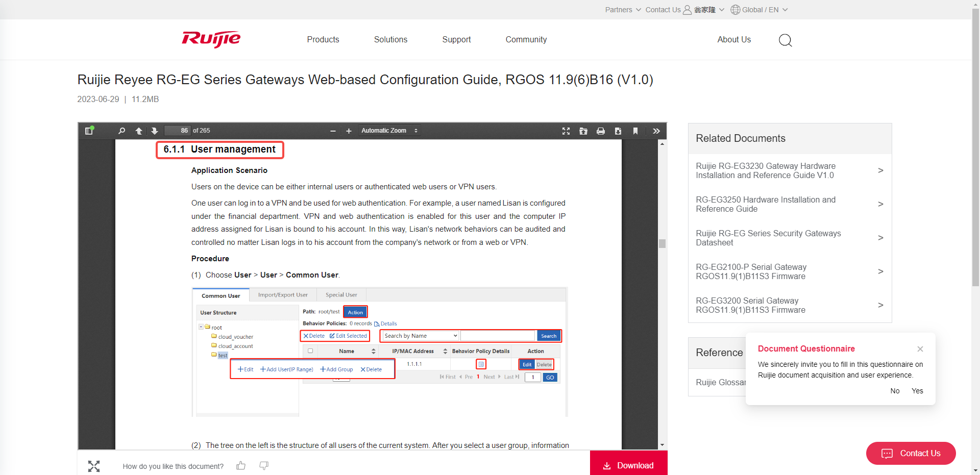980x475 pixels.
Task: Click PDF scrollbar down arrow
Action: (x=662, y=445)
